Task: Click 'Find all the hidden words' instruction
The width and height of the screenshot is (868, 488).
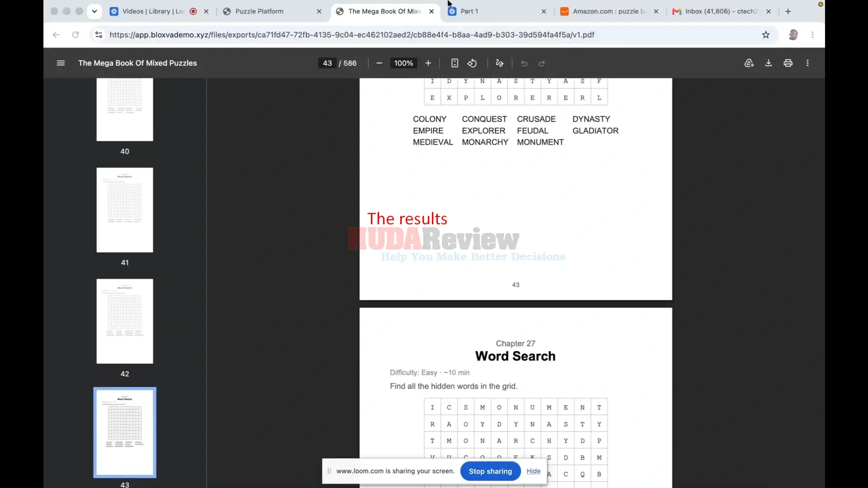Action: 454,386
